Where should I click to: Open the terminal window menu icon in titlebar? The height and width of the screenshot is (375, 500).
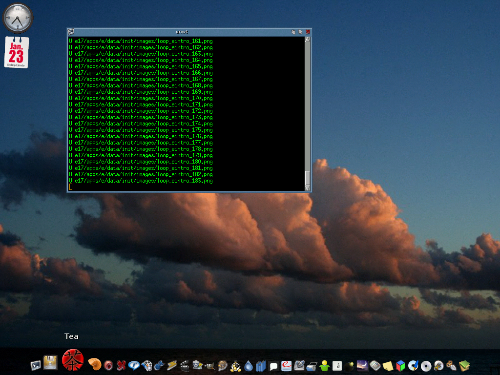coord(71,32)
